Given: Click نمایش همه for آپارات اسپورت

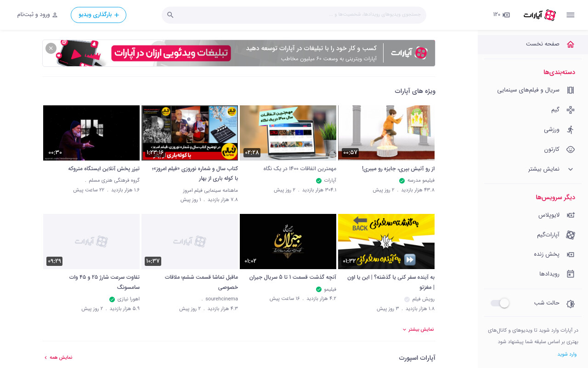Looking at the screenshot, I should click(x=58, y=357).
